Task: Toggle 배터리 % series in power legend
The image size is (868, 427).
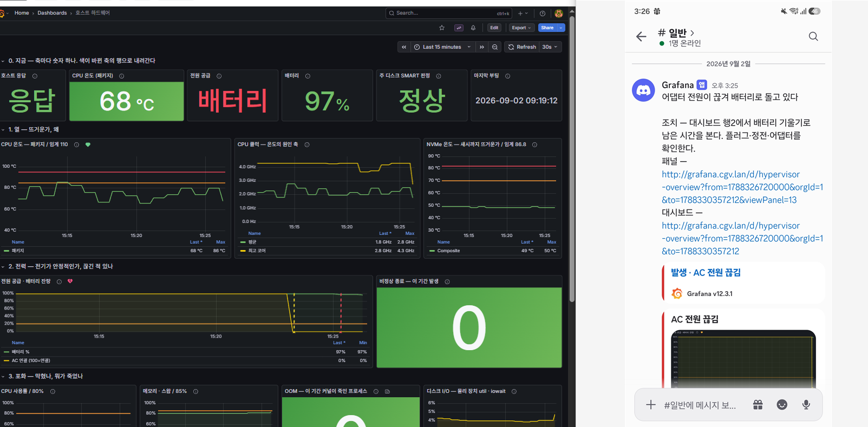Action: coord(21,352)
